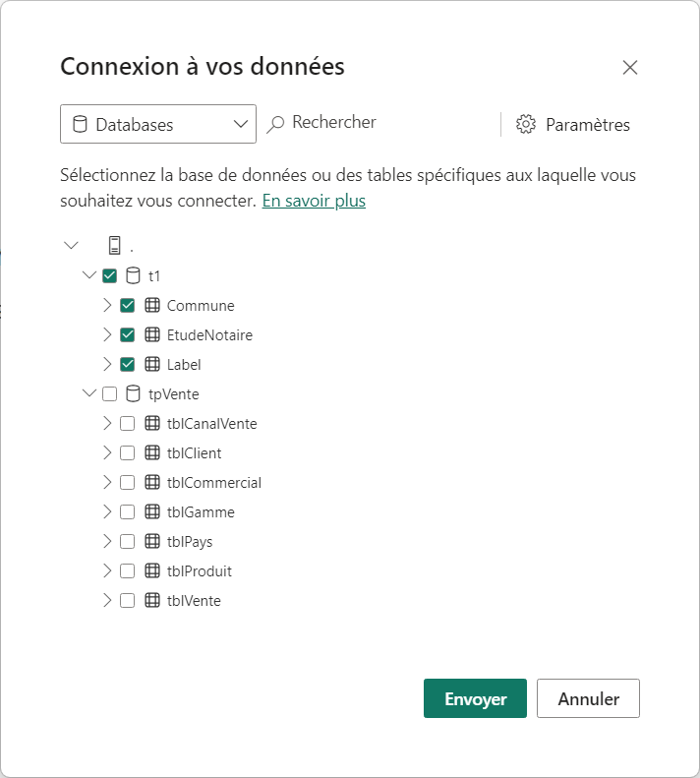Screen dimensions: 700x778
Task: Check the tpVente database checkbox
Action: [x=110, y=394]
